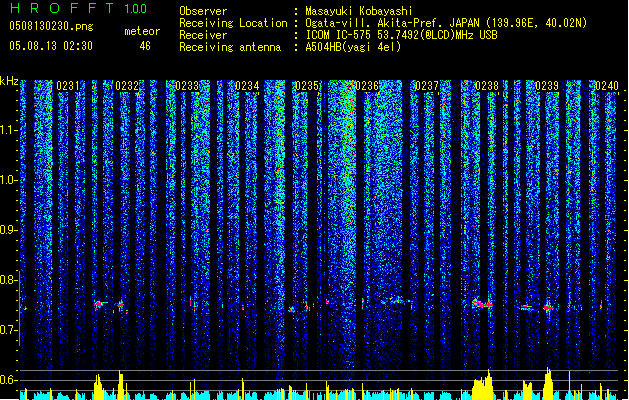This screenshot has width=629, height=400.
Task: Select the filename 0508130230.png
Action: click(x=51, y=26)
